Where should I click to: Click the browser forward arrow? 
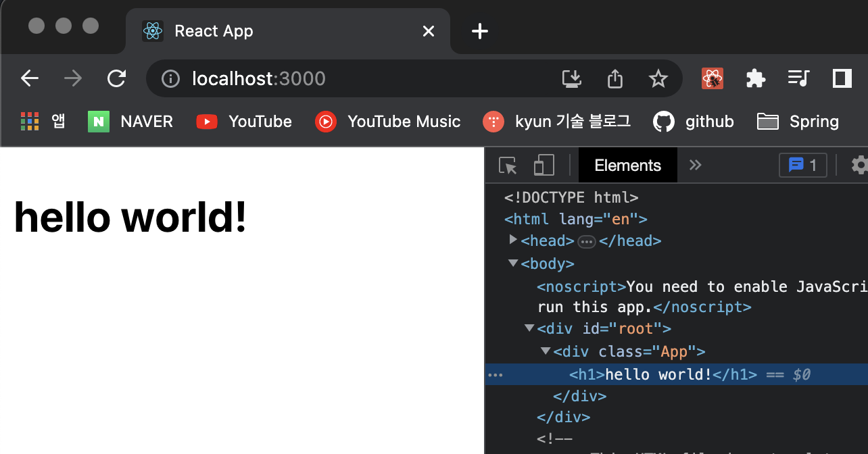coord(73,78)
